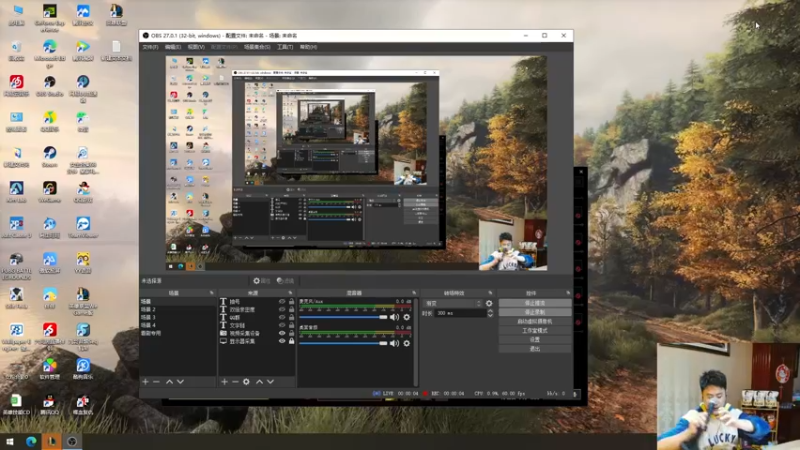The height and width of the screenshot is (450, 800).
Task: Open source 属性 properties above the panels
Action: [262, 281]
